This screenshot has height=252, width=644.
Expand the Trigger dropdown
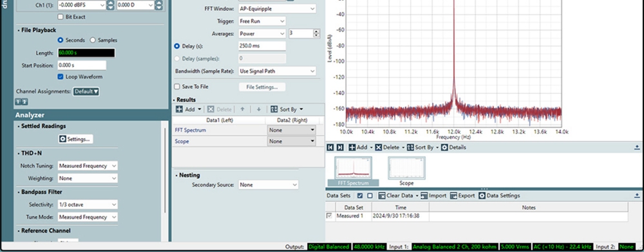click(262, 21)
